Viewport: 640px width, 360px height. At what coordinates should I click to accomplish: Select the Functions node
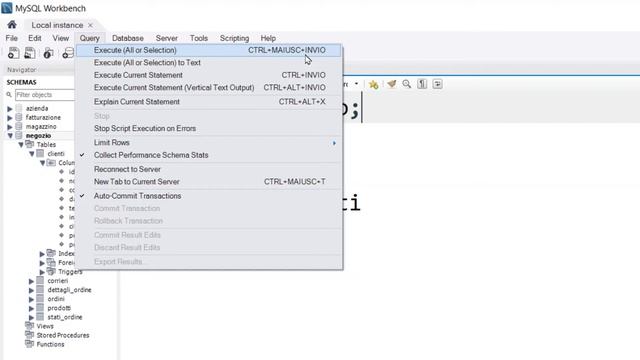click(x=50, y=344)
